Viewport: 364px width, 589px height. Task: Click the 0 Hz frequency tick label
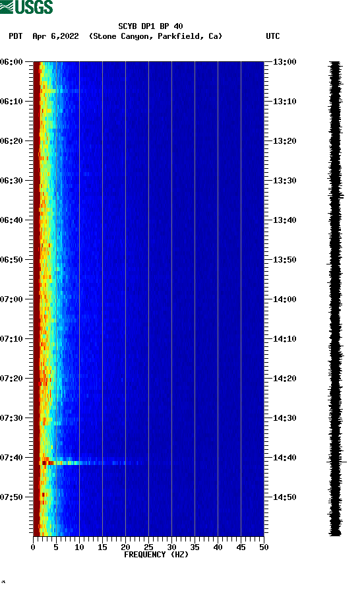click(x=33, y=547)
